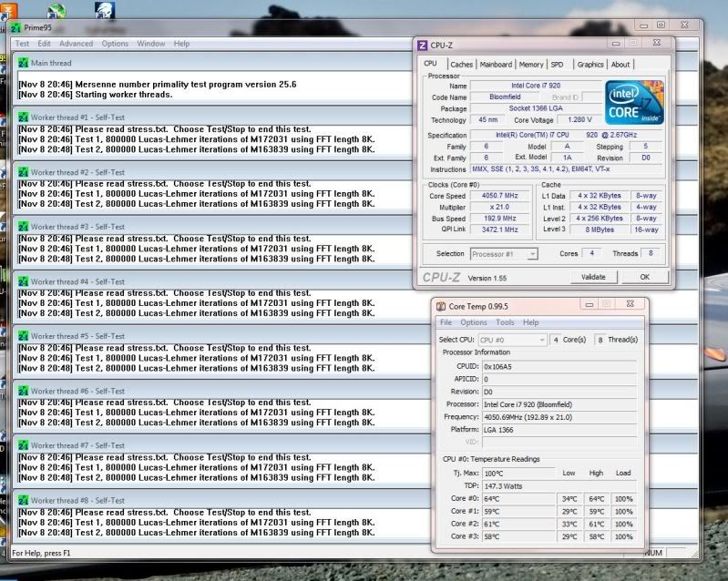
Task: Switch to the SPD tab in CPU-Z
Action: pos(557,65)
